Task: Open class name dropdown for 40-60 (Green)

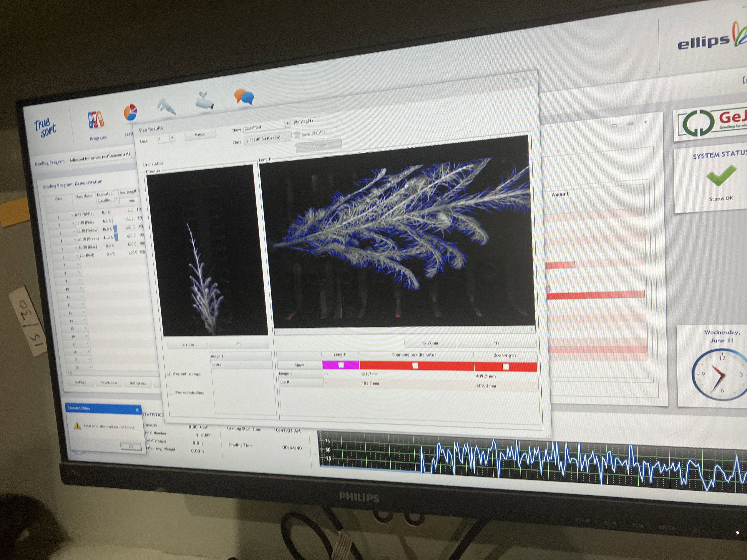Action: 75,240
